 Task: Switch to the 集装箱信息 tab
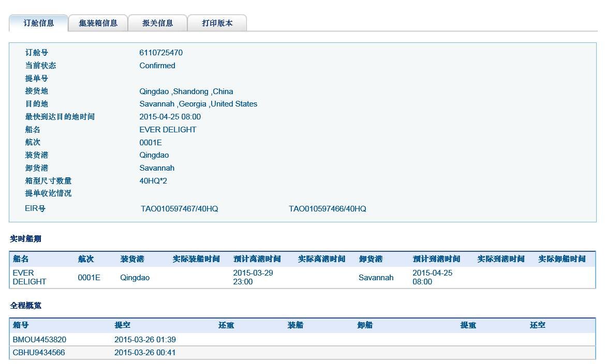coord(98,23)
